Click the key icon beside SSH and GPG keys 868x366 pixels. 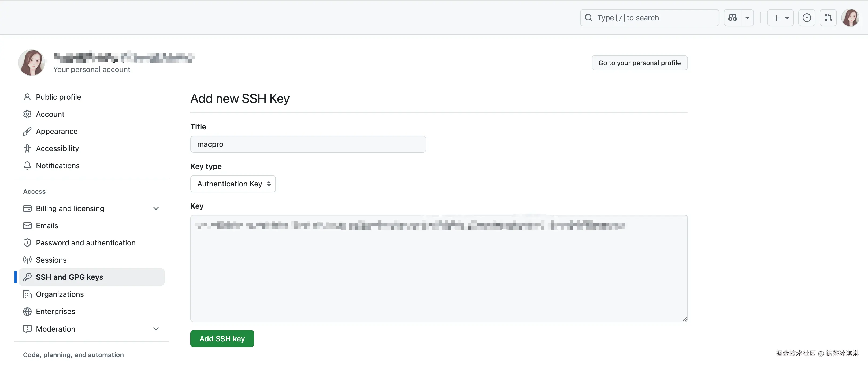pos(27,277)
